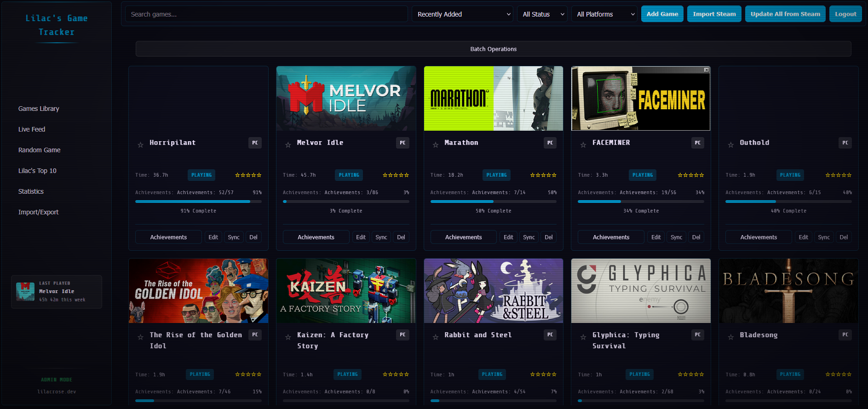This screenshot has height=409, width=868.
Task: Click '45h 42m this week' text
Action: tap(62, 300)
